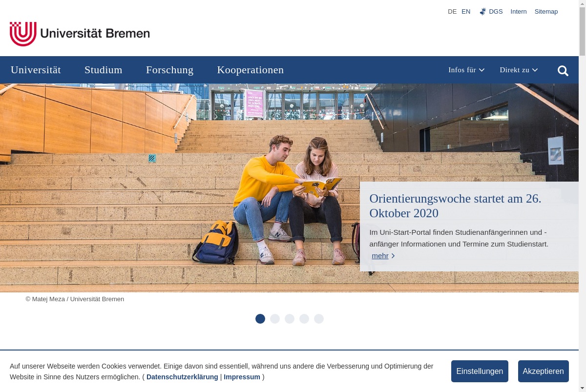Click the page vertical scrollbar

(582, 195)
